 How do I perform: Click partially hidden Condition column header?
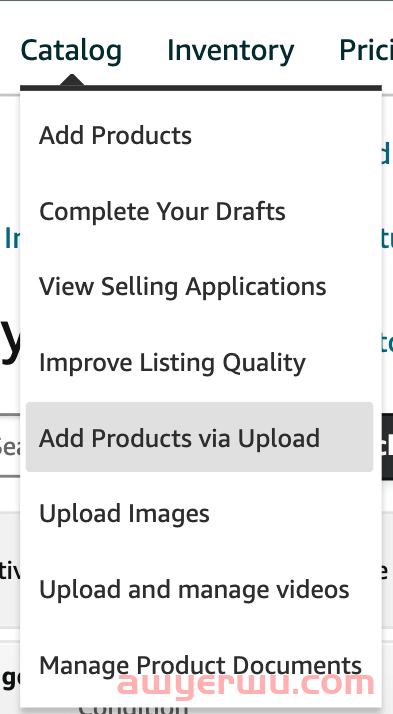pyautogui.click(x=133, y=709)
